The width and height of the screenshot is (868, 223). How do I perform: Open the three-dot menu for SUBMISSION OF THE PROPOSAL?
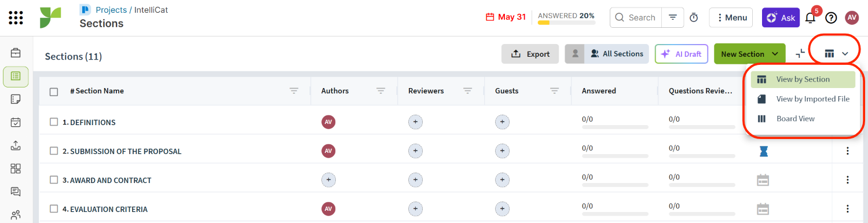click(847, 151)
